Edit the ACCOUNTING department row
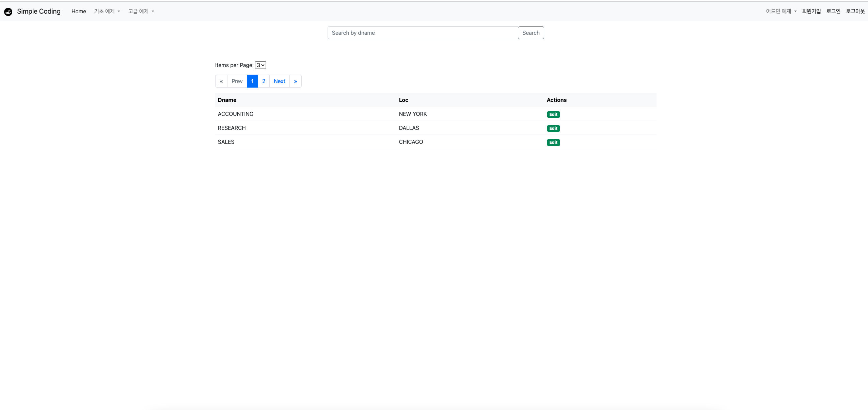 coord(553,115)
